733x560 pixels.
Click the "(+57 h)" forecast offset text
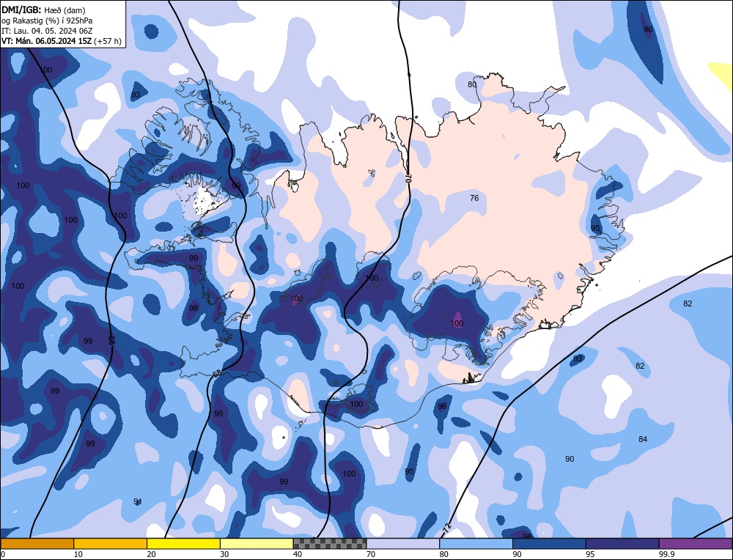(108, 41)
